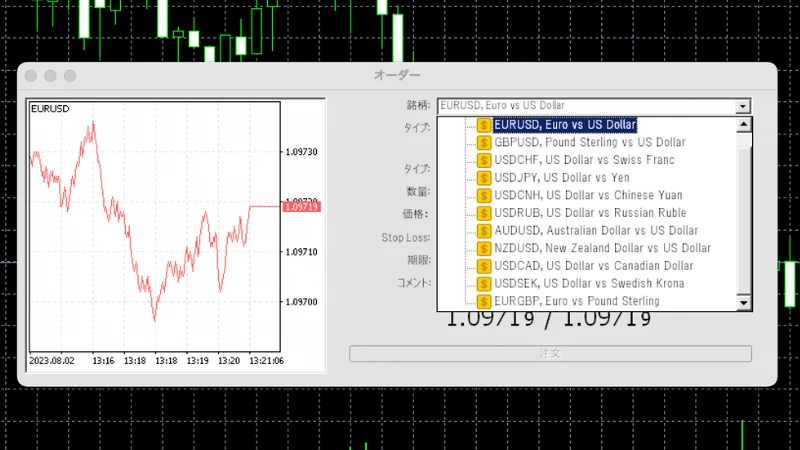This screenshot has width=800, height=450.
Task: Click the USDCNH symbol icon
Action: [484, 195]
